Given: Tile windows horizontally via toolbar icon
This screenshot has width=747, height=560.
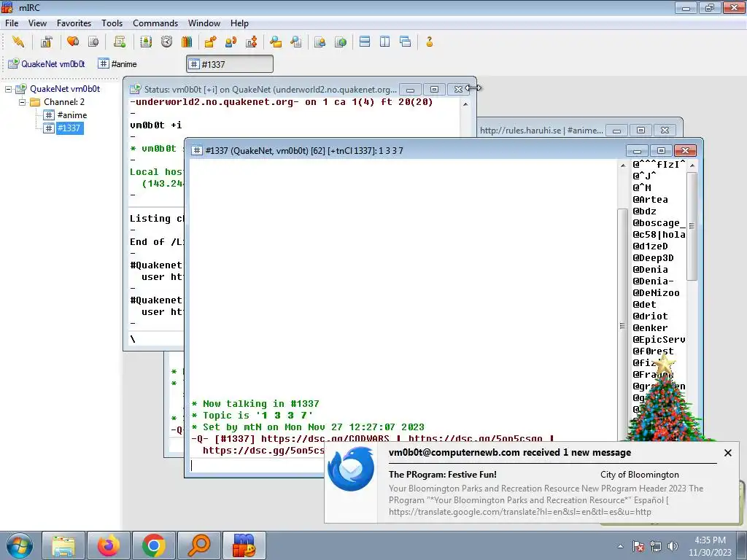Looking at the screenshot, I should coord(365,42).
